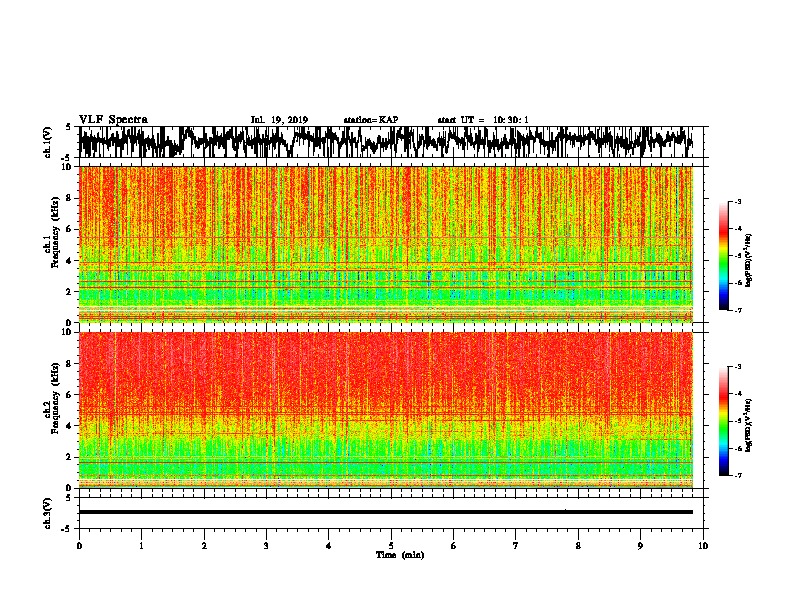This screenshot has width=792, height=612.
Task: Click inside the ch.1 spectrogram panel
Action: point(386,244)
